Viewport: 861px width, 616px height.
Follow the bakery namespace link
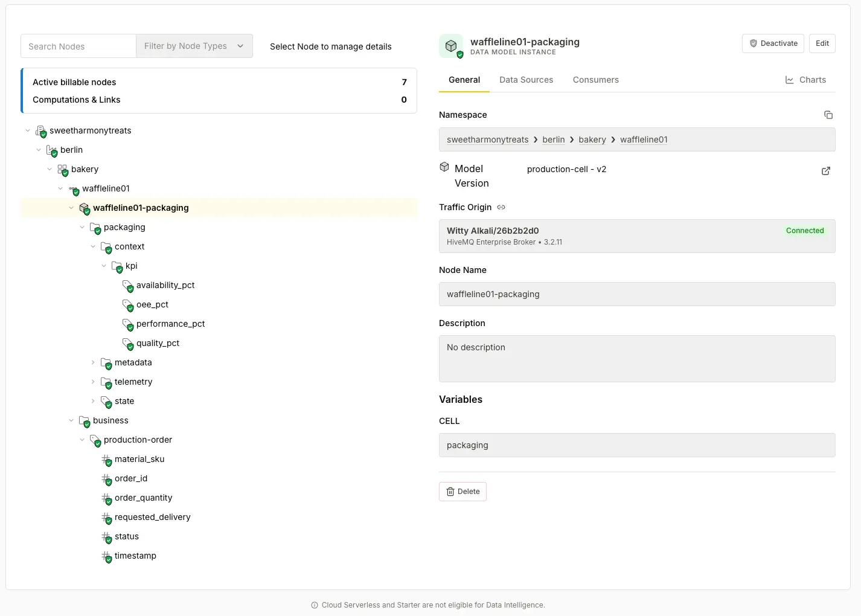coord(592,140)
